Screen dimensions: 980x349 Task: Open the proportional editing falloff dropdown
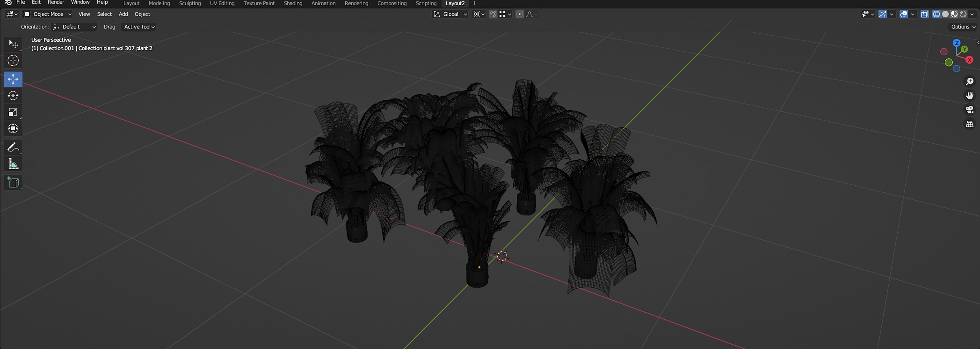tap(531, 14)
